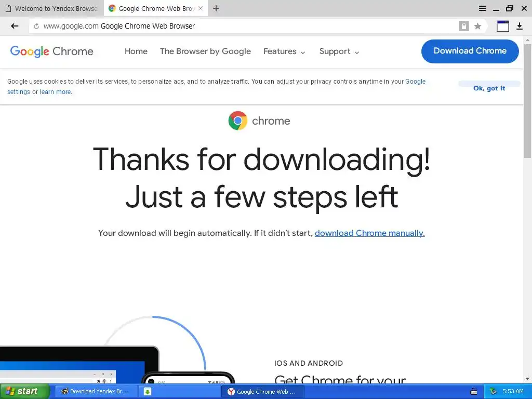Viewport: 532px width, 399px height.
Task: Open the browser hamburger menu
Action: tap(482, 8)
